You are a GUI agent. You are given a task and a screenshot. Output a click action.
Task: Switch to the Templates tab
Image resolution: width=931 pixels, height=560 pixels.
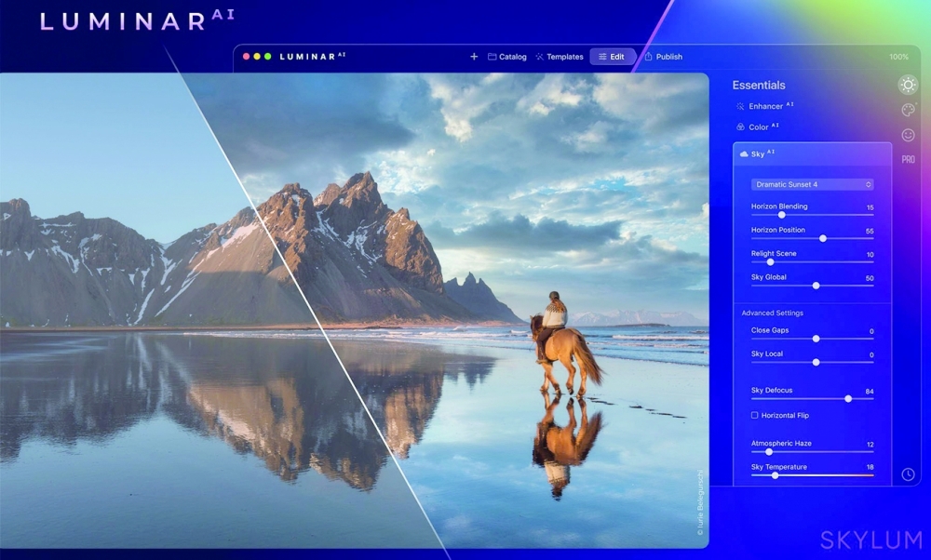click(x=560, y=57)
